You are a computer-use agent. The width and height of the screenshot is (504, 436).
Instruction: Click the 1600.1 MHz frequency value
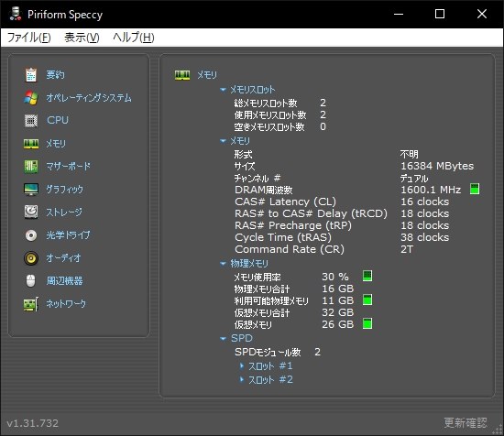pyautogui.click(x=431, y=190)
